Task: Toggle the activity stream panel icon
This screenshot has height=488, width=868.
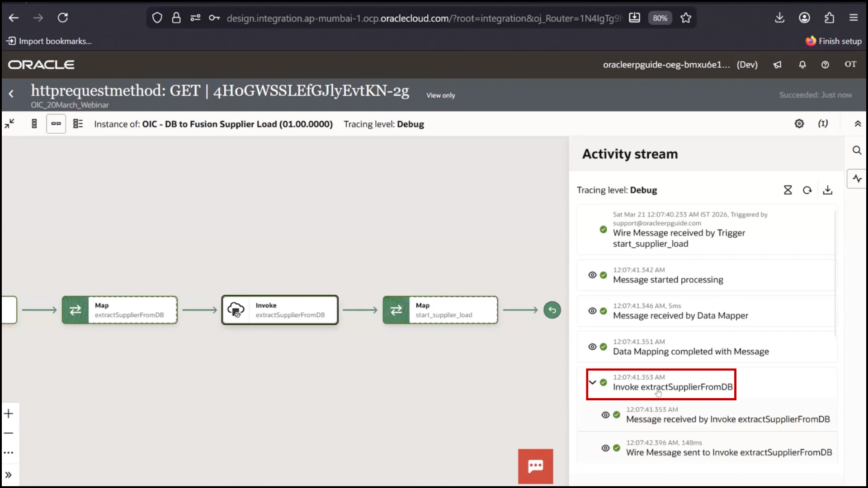Action: 857,179
